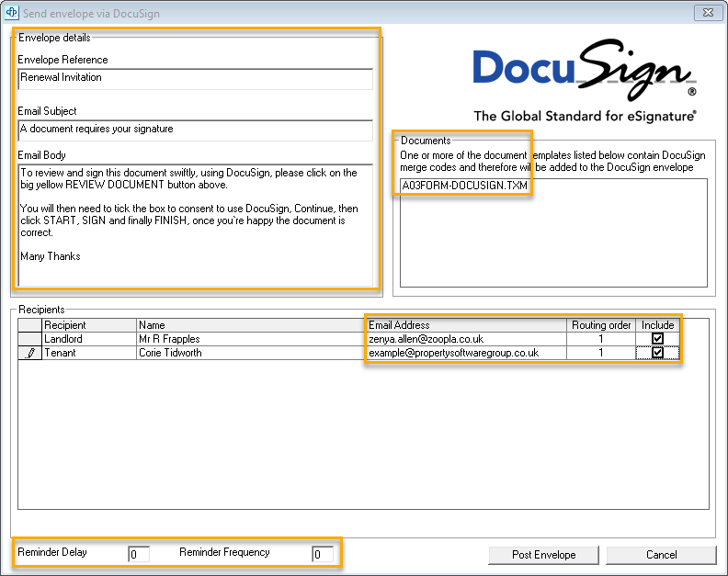The image size is (728, 576).
Task: Click the Landlord row selector cell
Action: (29, 339)
